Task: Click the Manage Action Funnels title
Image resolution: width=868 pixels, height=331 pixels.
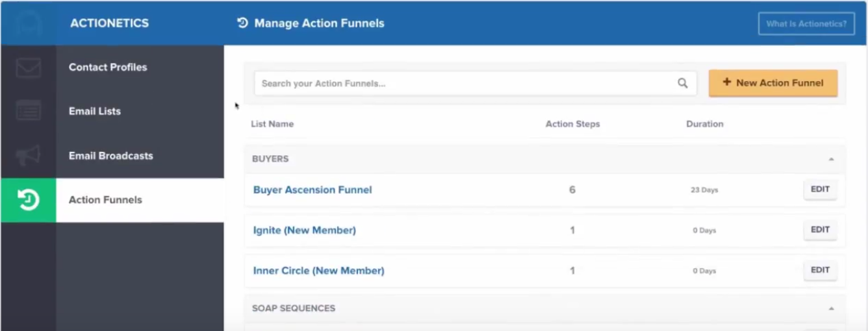Action: point(319,23)
